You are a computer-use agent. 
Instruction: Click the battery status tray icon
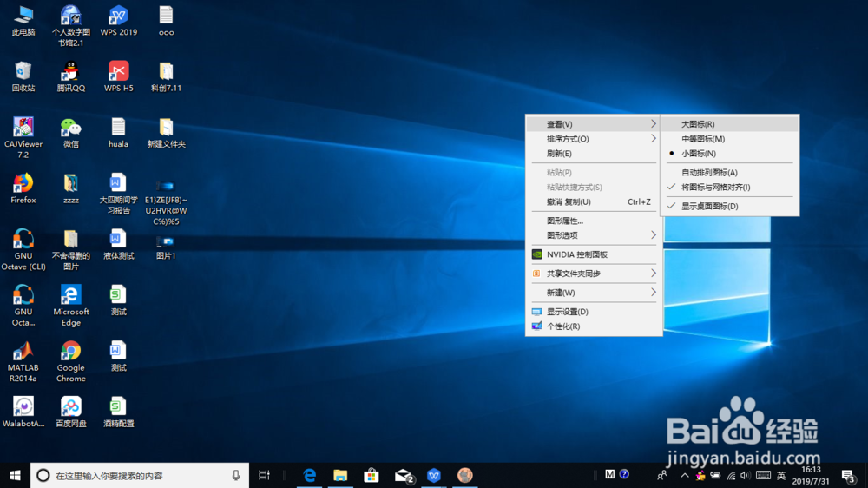coord(716,475)
